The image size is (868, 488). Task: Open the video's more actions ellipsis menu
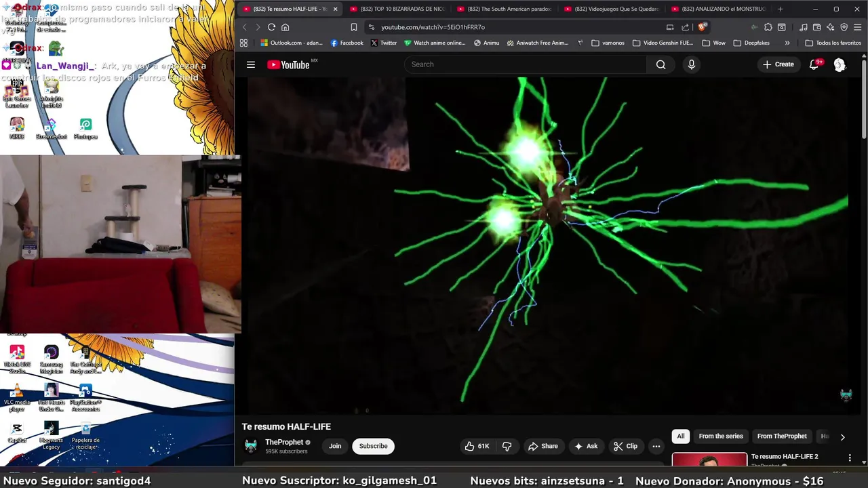point(656,446)
